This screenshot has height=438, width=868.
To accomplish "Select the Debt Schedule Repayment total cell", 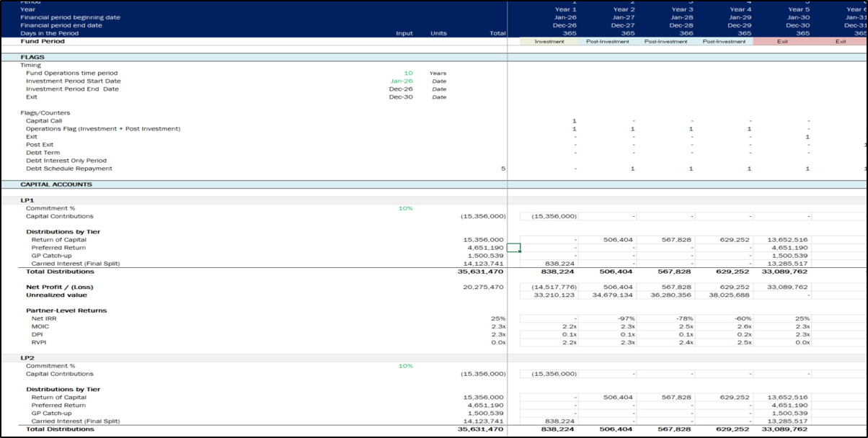I will tap(502, 169).
